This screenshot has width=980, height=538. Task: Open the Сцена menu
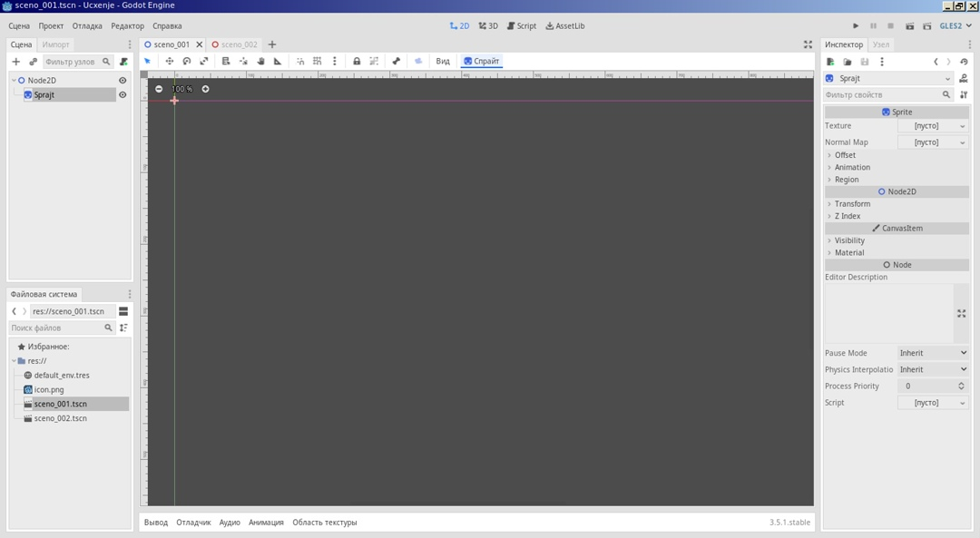pyautogui.click(x=19, y=26)
